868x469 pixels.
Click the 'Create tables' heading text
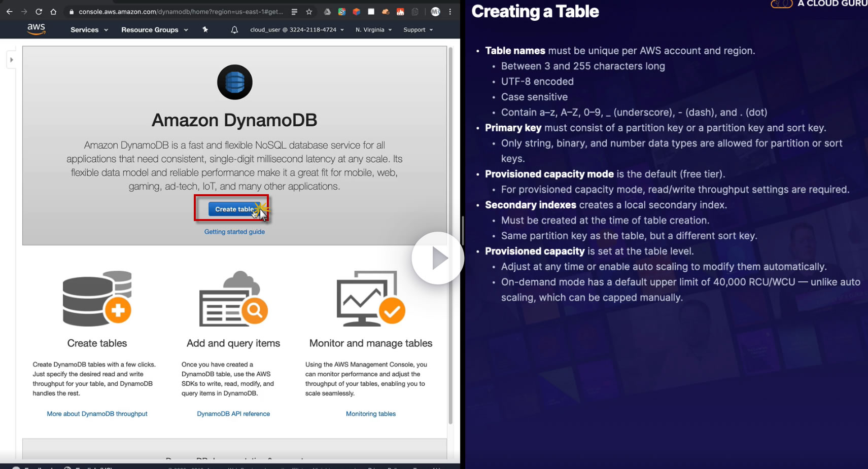click(97, 343)
